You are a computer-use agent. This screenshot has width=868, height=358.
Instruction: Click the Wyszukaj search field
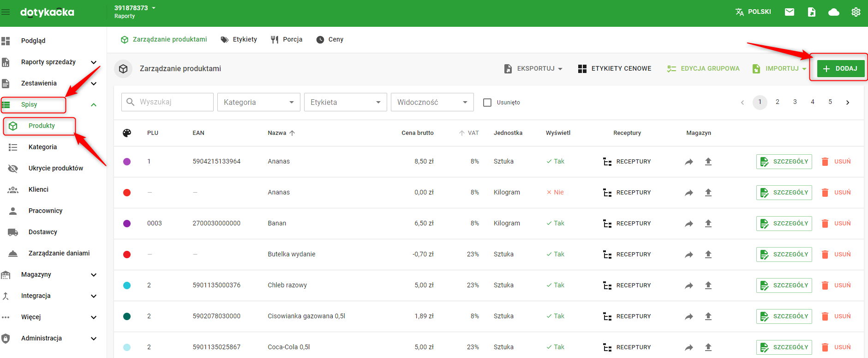click(x=168, y=102)
